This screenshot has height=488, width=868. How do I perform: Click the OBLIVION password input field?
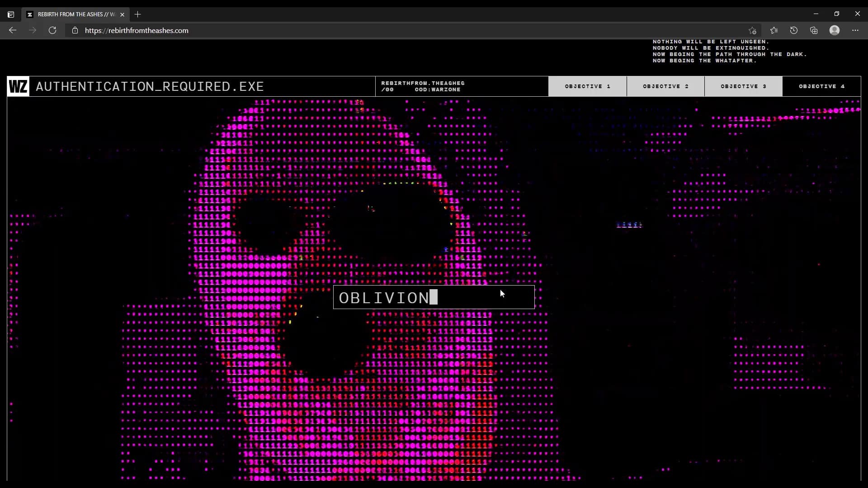[434, 297]
